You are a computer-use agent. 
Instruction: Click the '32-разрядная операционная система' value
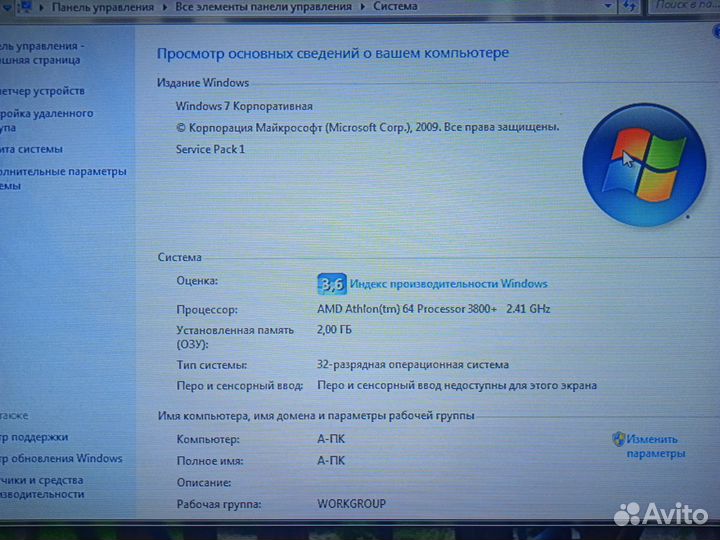(x=413, y=365)
